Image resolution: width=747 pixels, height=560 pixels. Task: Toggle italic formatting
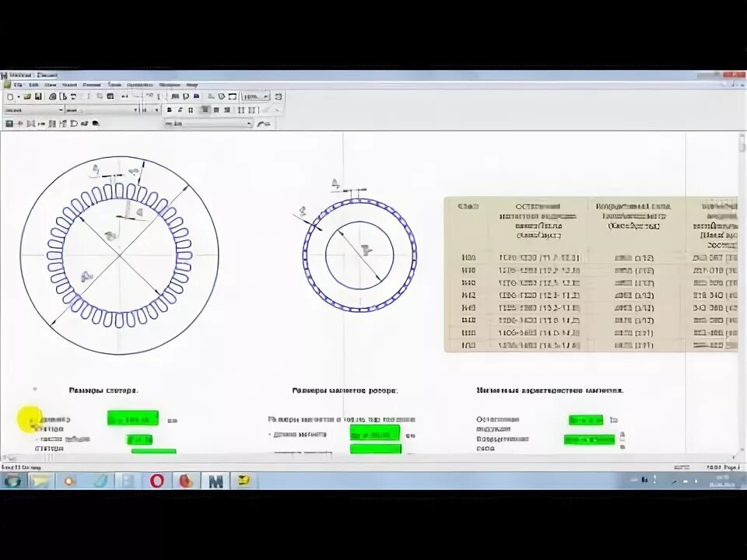[180, 110]
